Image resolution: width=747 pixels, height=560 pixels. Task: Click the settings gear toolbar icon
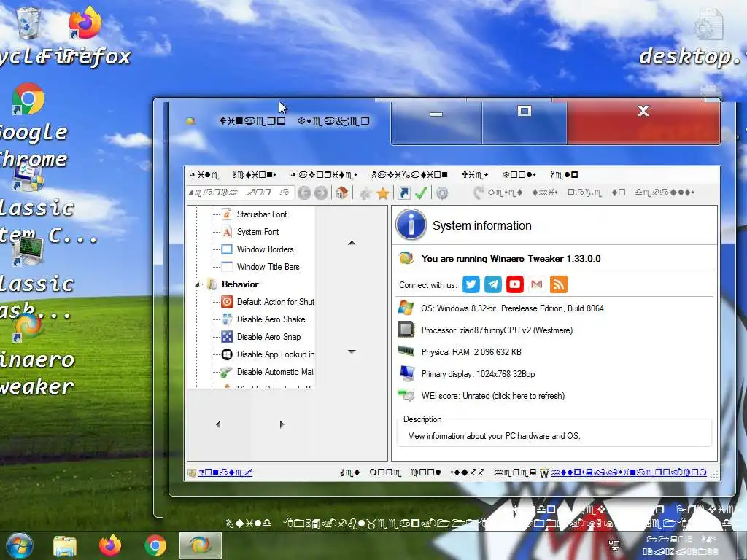click(442, 192)
